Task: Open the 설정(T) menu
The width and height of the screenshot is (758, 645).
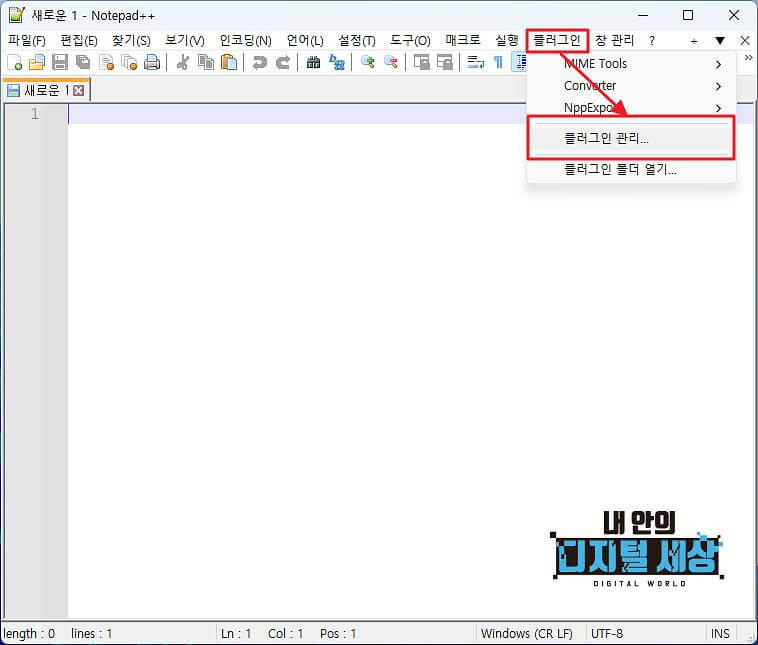Action: pyautogui.click(x=357, y=41)
